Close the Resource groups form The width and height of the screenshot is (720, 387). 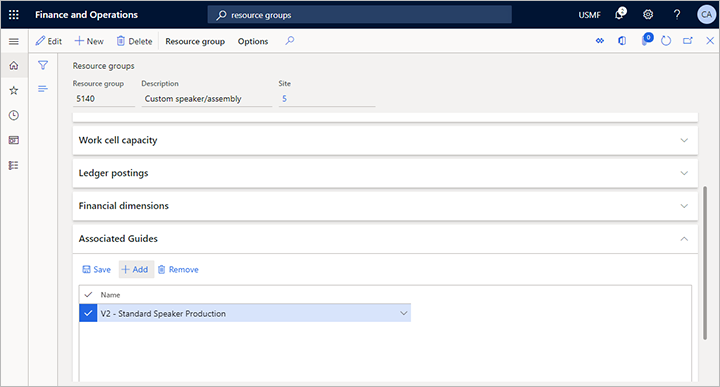click(x=710, y=41)
